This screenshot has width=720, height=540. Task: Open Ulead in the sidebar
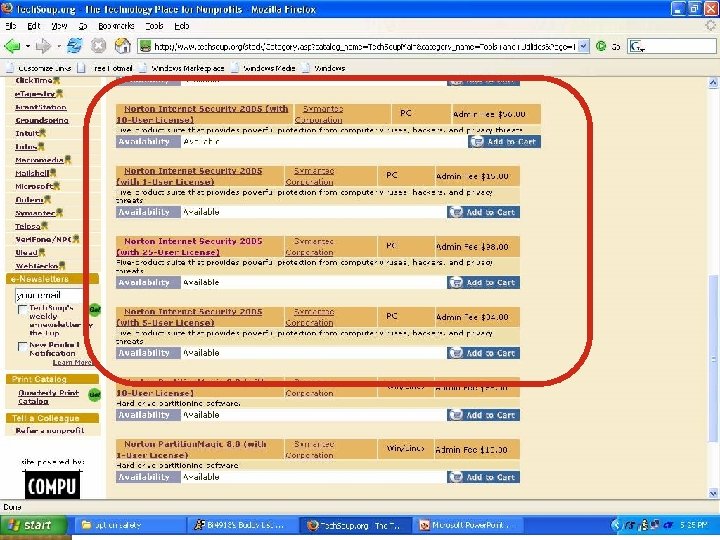(26, 253)
